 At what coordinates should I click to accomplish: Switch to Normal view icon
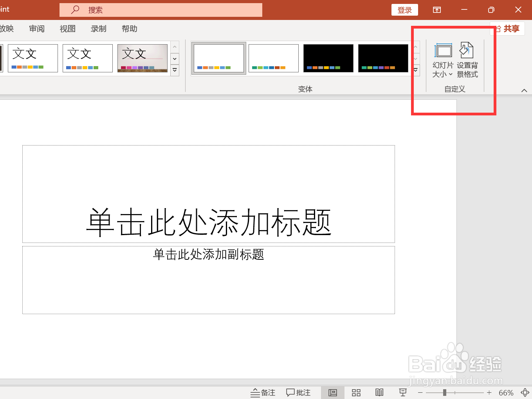point(333,393)
